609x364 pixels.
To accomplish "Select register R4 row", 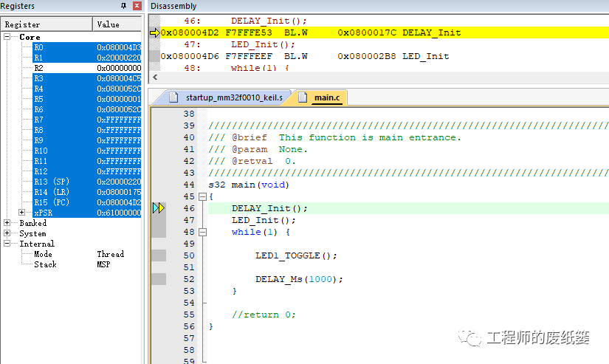I will pyautogui.click(x=86, y=89).
